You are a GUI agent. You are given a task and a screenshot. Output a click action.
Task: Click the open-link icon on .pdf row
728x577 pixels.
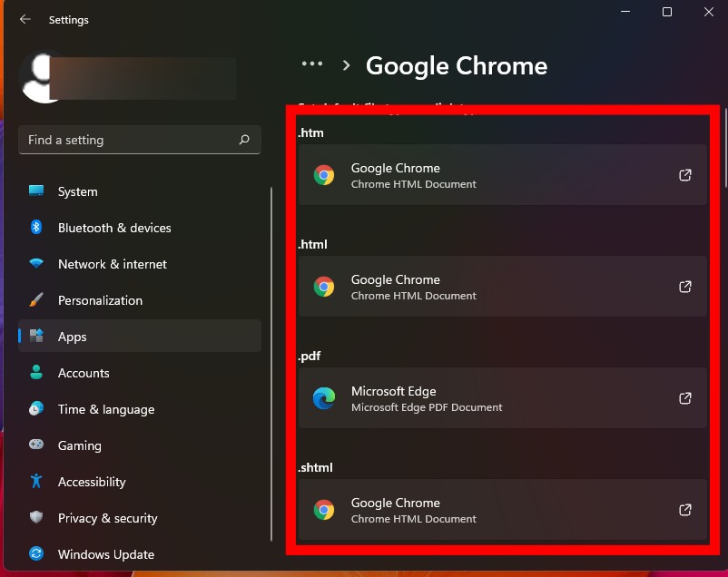coord(685,397)
